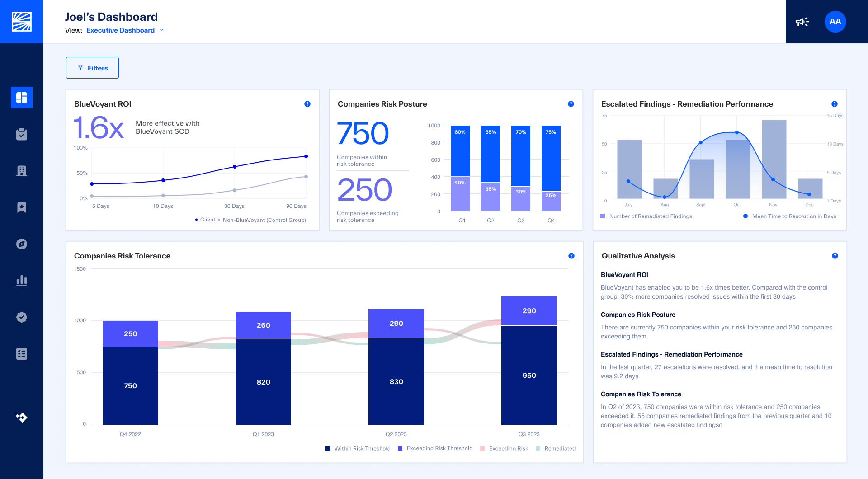Open the checklist sidebar icon
The width and height of the screenshot is (868, 479).
tap(22, 354)
